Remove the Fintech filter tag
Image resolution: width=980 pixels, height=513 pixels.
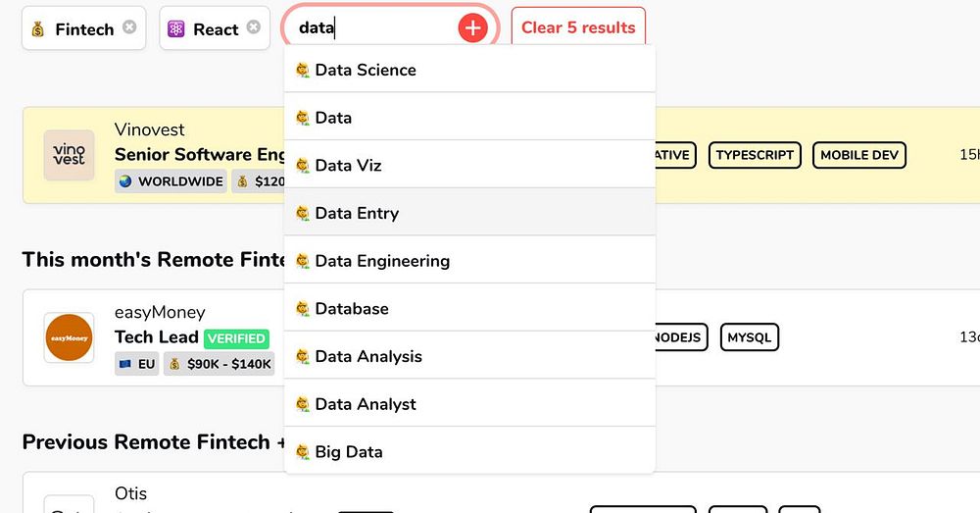click(129, 27)
